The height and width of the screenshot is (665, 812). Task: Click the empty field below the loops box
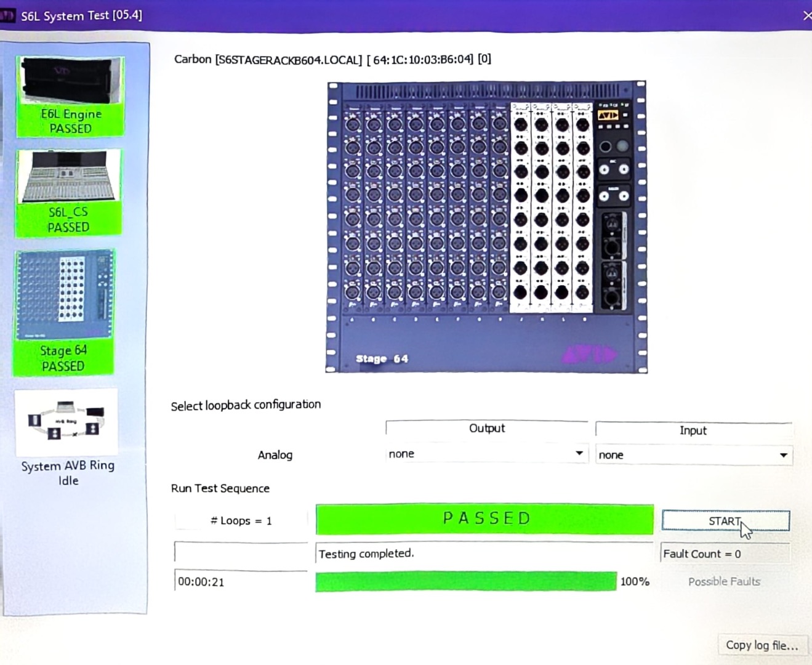241,552
